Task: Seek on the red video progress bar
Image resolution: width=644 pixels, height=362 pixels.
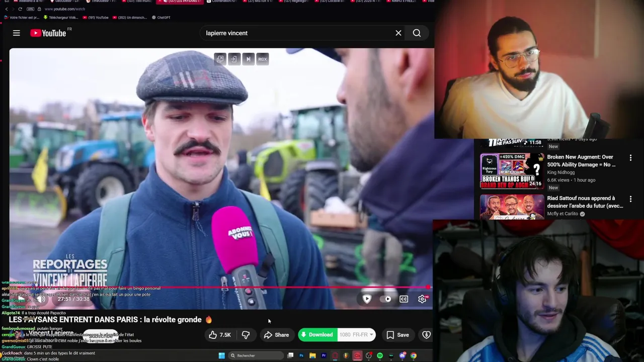Action: point(220,288)
